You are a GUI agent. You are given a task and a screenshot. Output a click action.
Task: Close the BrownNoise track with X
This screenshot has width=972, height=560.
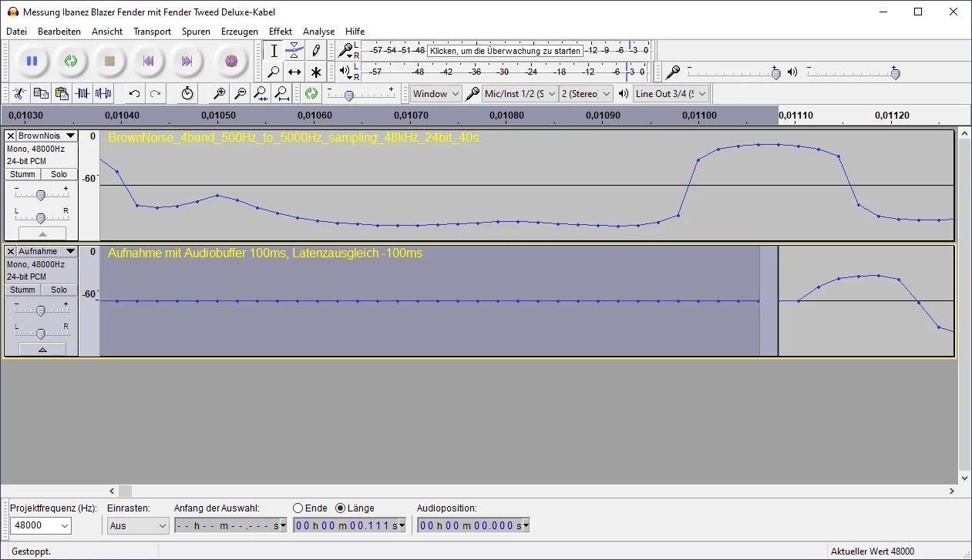[11, 136]
